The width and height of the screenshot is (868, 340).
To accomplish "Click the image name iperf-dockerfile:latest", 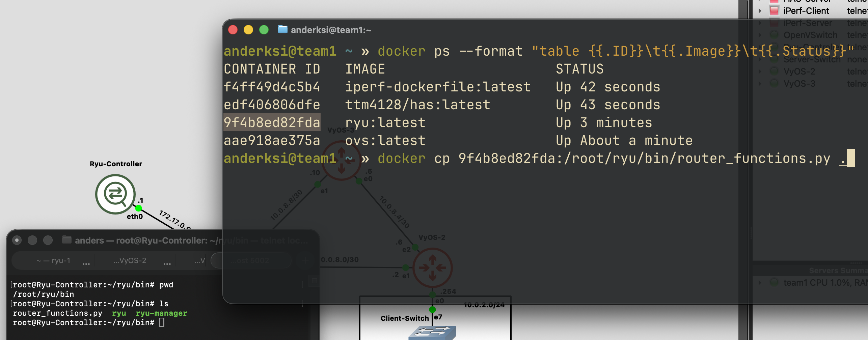I will (438, 87).
